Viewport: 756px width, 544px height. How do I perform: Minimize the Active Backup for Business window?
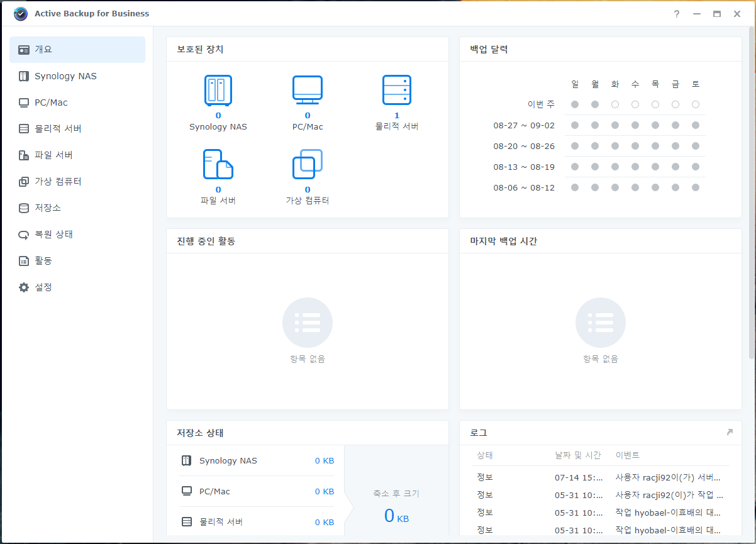click(x=697, y=14)
